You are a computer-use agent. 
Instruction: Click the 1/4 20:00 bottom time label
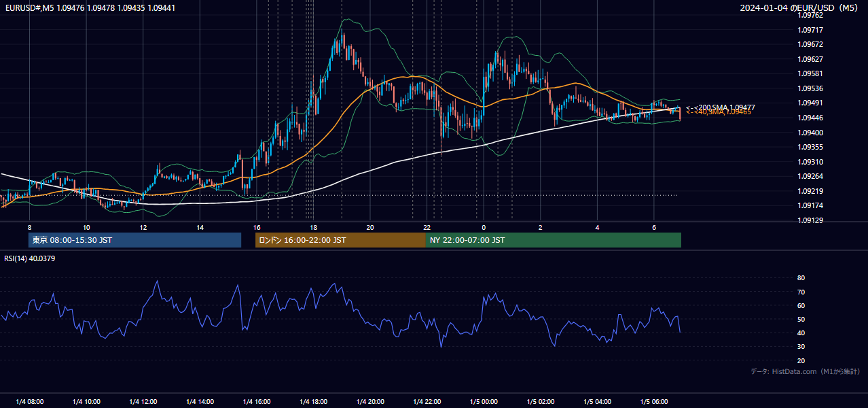pos(370,402)
